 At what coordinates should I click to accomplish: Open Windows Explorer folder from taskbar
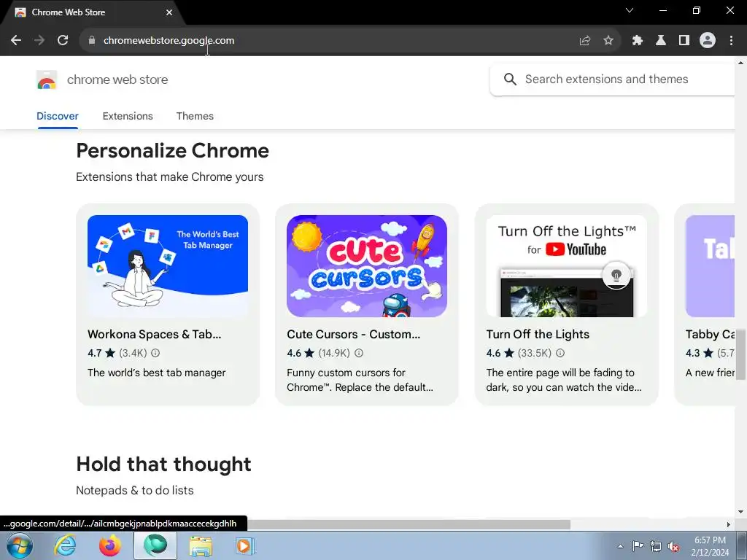click(x=201, y=545)
